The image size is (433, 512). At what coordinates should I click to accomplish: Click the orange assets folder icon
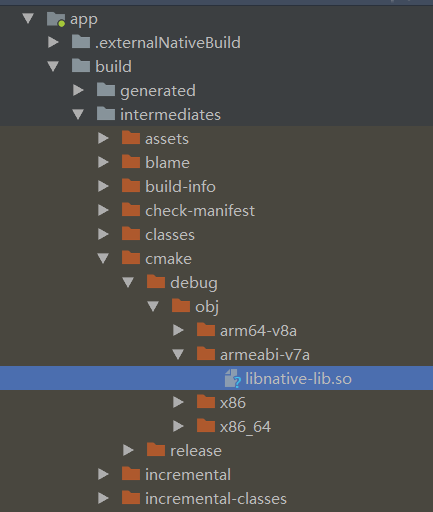(131, 138)
